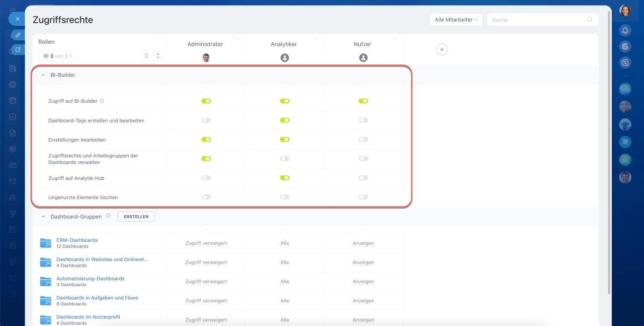Open the notifications bell icon
Screen dimensions: 644x326
pos(625,30)
